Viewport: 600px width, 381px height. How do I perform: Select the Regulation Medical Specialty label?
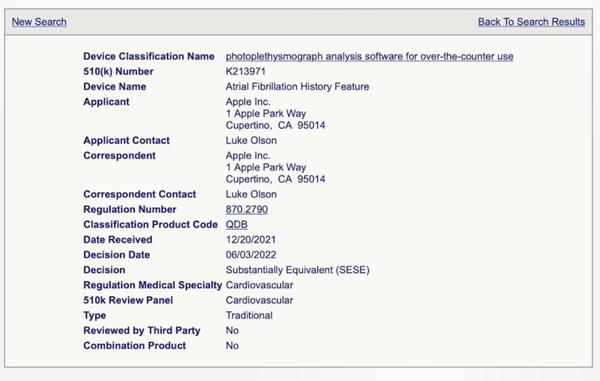tap(153, 285)
